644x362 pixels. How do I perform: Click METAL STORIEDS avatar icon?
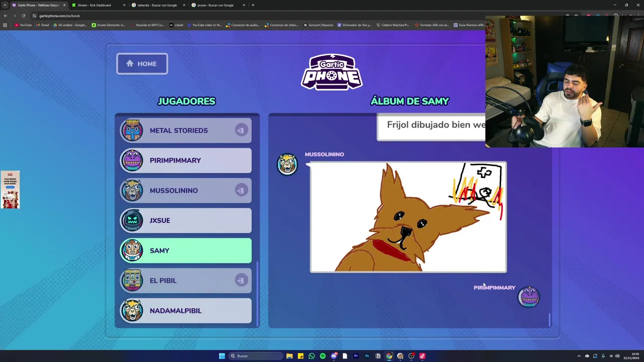pos(132,130)
